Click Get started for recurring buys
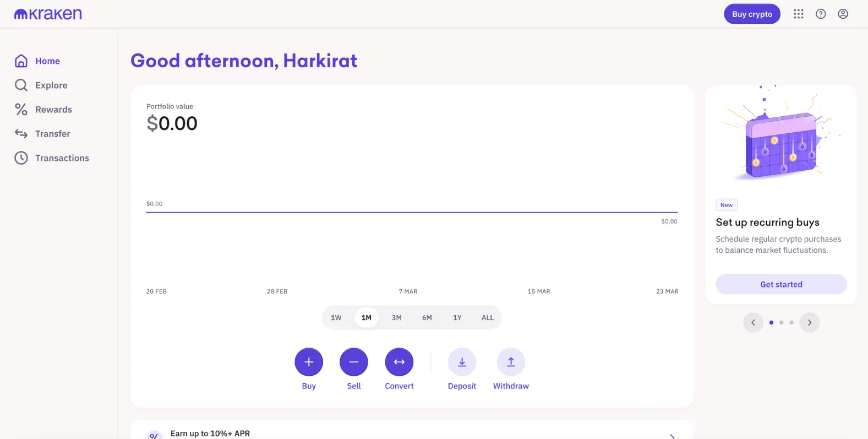Screen dimensions: 868x439 pyautogui.click(x=781, y=284)
